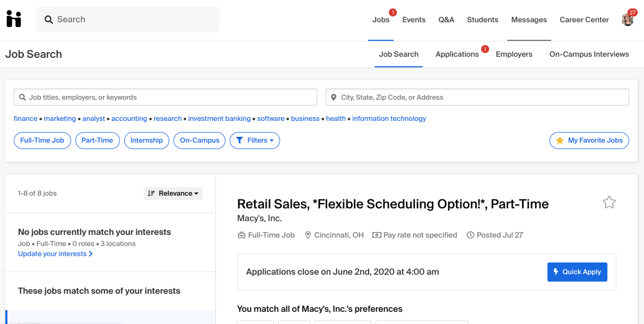
Task: Click 'Cincinnati, OH' location text
Action: tap(339, 235)
